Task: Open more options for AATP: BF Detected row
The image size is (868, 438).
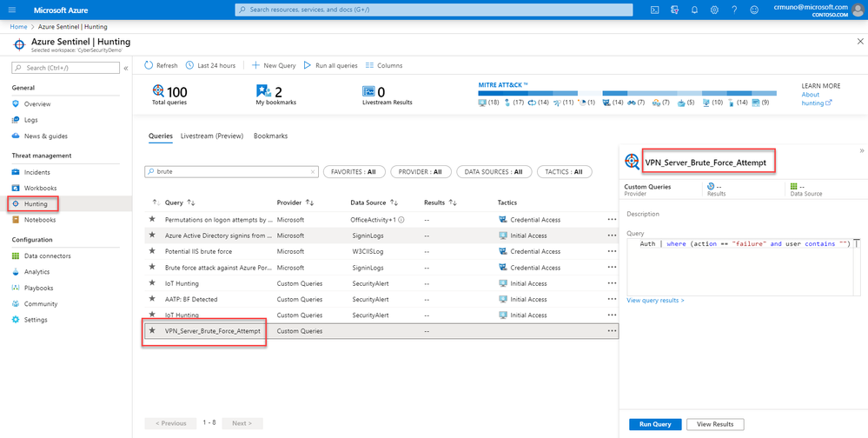Action: coord(612,300)
